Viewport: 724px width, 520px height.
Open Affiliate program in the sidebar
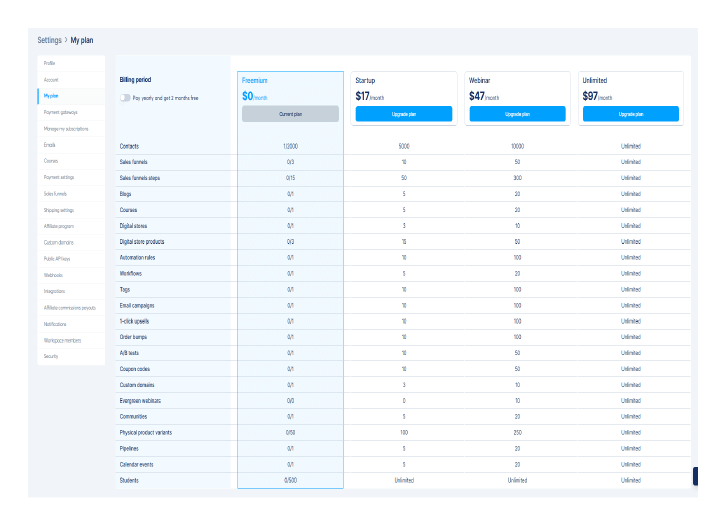(71, 226)
